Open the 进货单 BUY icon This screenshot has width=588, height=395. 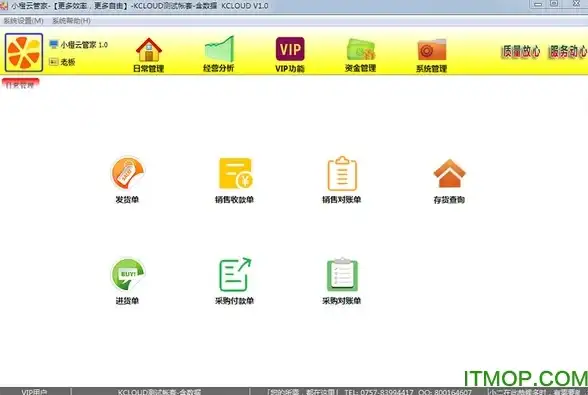coord(128,274)
